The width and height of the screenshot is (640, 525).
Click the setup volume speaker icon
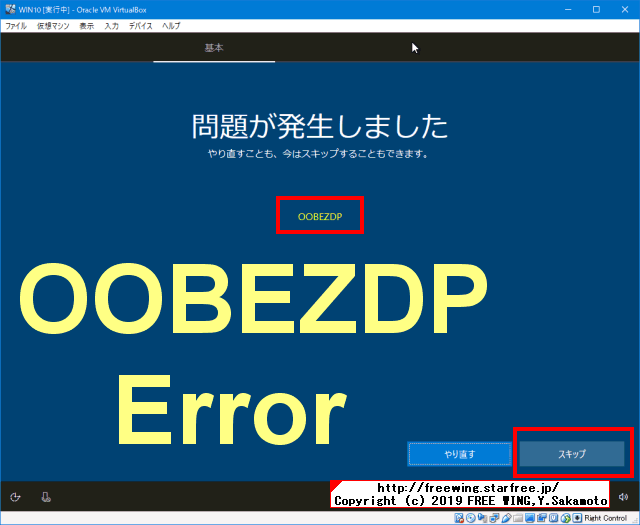(623, 497)
